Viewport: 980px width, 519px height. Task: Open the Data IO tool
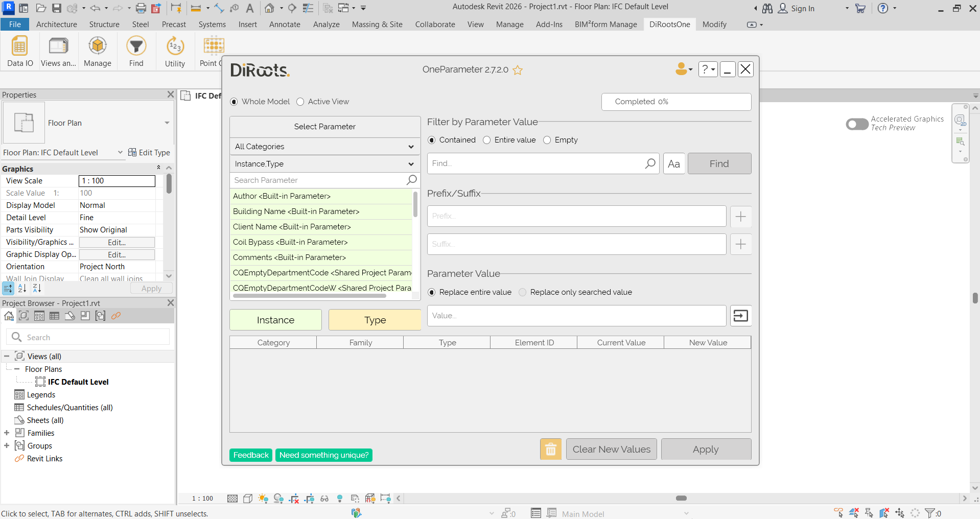(x=20, y=52)
